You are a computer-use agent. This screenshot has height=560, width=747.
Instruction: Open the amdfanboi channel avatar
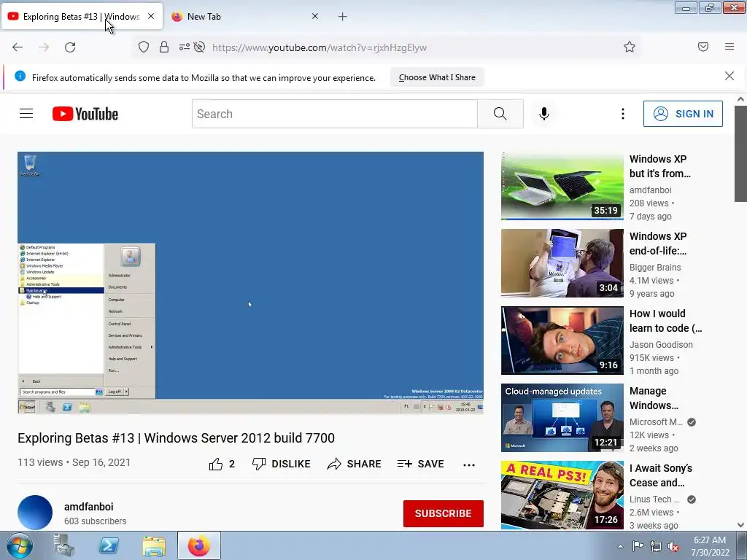[35, 513]
